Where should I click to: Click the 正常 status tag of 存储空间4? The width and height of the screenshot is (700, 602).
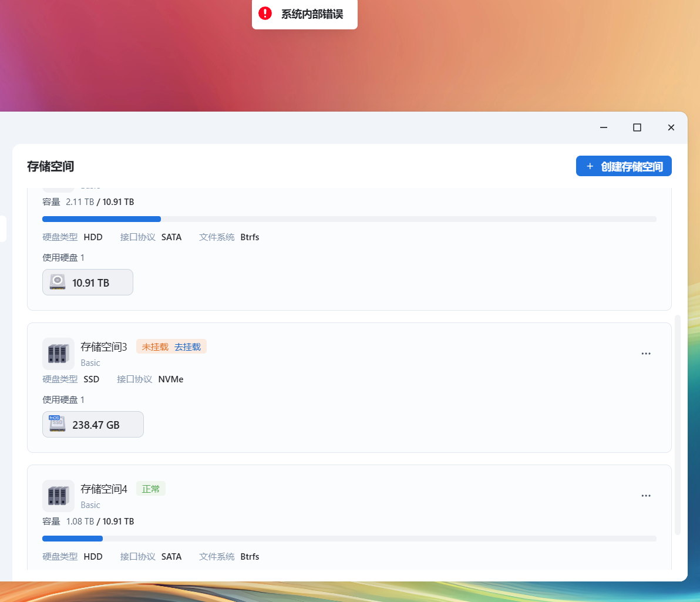tap(150, 489)
